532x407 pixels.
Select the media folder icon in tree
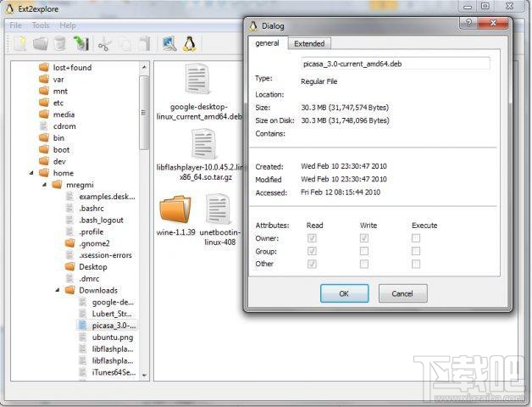(x=44, y=114)
